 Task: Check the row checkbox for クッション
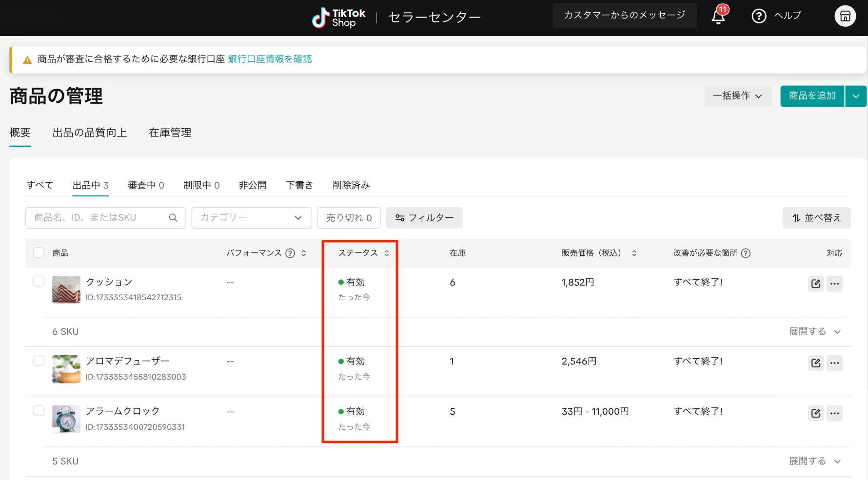coord(39,281)
